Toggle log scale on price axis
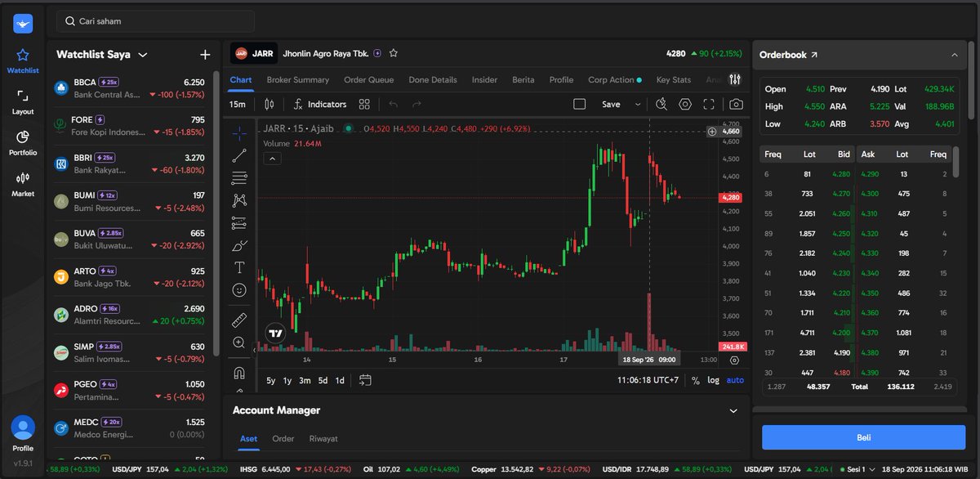 714,380
